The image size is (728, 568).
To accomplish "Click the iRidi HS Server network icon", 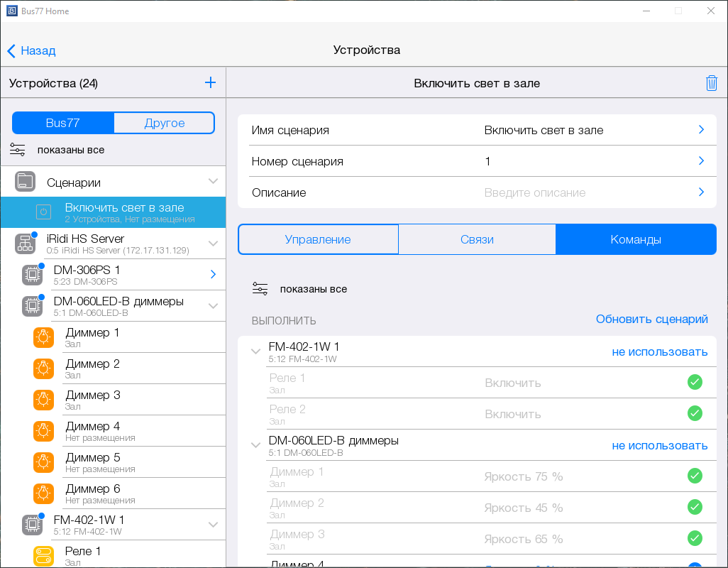I will point(26,244).
